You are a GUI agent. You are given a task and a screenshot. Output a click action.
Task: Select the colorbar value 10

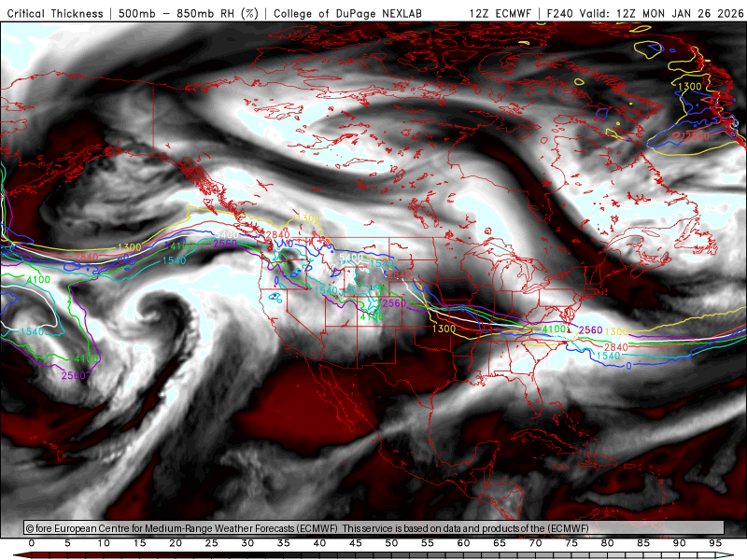[104, 543]
